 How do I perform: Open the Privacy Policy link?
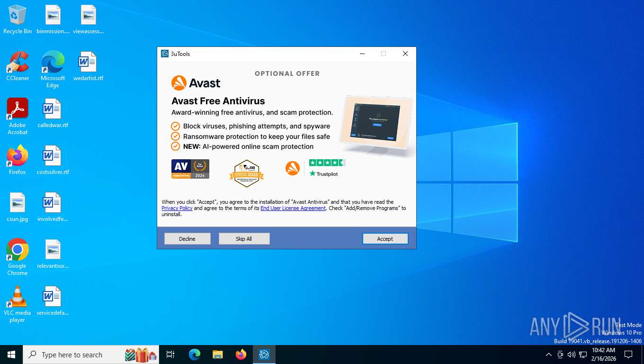pyautogui.click(x=177, y=208)
